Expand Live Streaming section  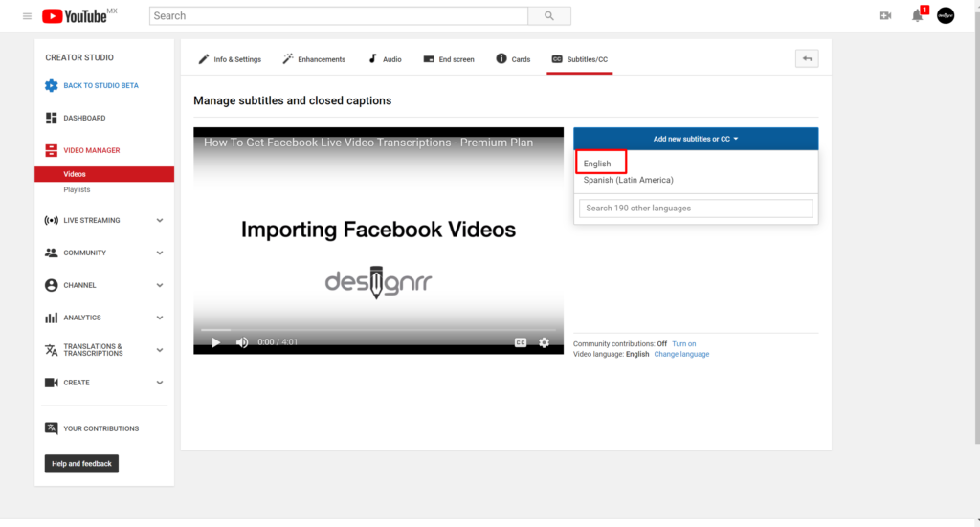(160, 220)
